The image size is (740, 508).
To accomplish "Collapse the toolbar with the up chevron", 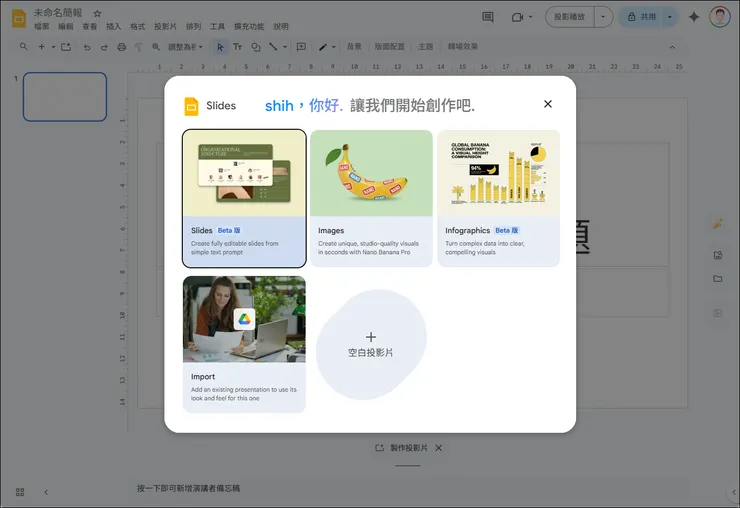I will point(672,47).
